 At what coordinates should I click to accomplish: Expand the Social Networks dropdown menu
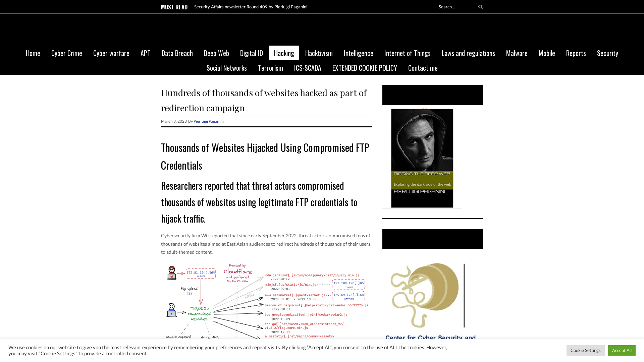tap(226, 68)
